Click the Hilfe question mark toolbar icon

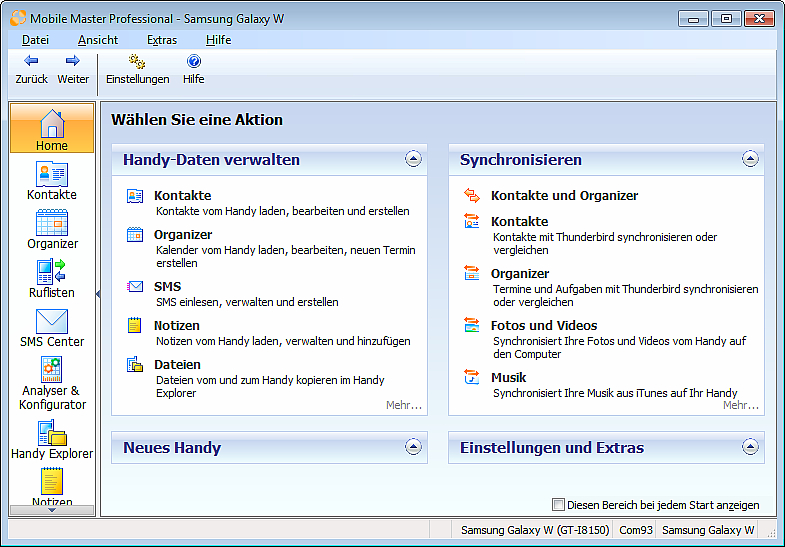194,61
